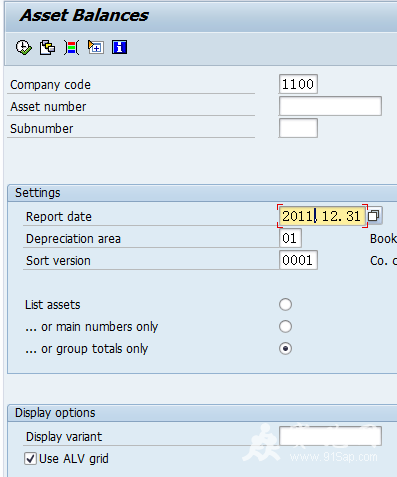Click Sort version field 0001

pyautogui.click(x=298, y=260)
